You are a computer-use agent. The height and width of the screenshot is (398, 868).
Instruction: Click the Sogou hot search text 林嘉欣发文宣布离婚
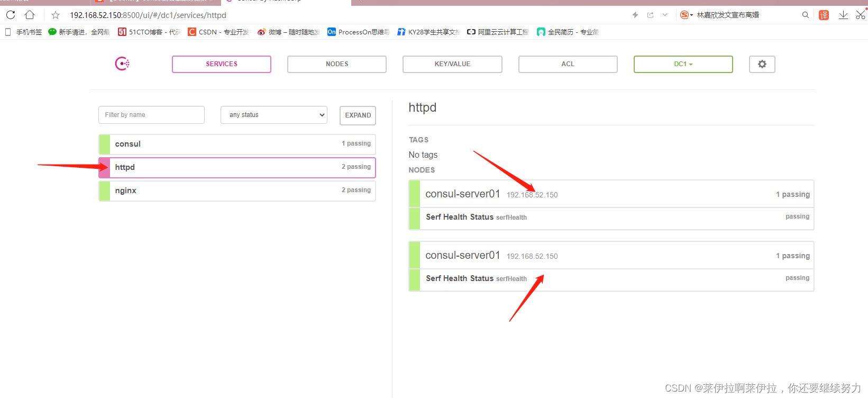728,15
